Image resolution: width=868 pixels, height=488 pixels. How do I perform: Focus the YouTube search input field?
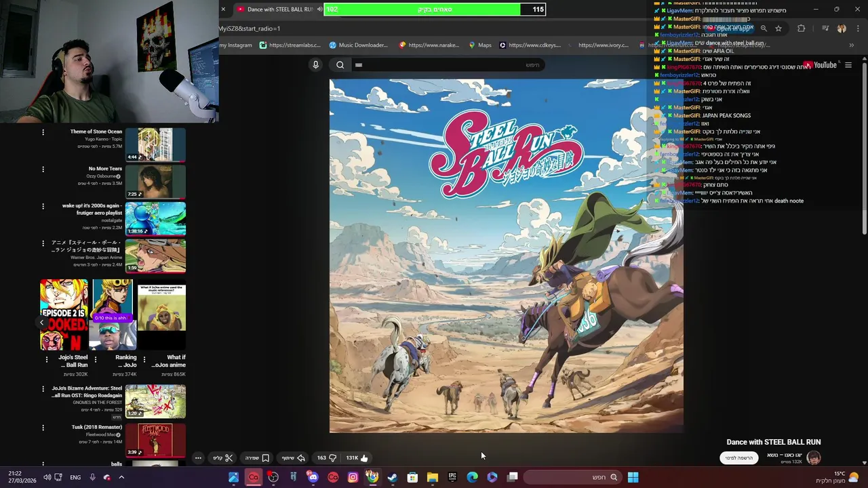coord(448,65)
